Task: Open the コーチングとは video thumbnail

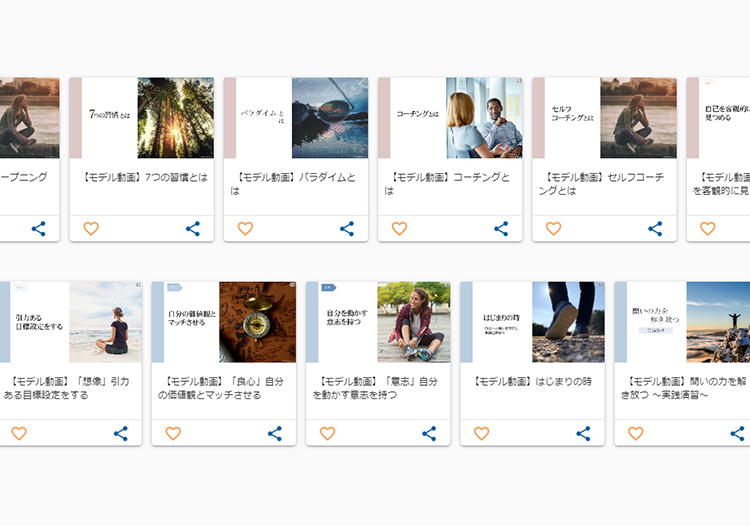Action: coord(484,118)
